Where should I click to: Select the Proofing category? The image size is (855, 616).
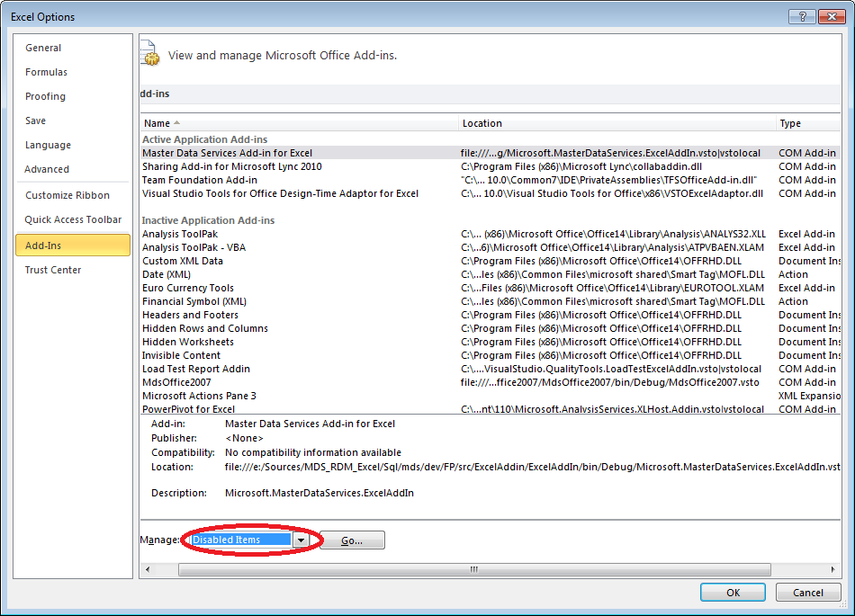coord(45,96)
